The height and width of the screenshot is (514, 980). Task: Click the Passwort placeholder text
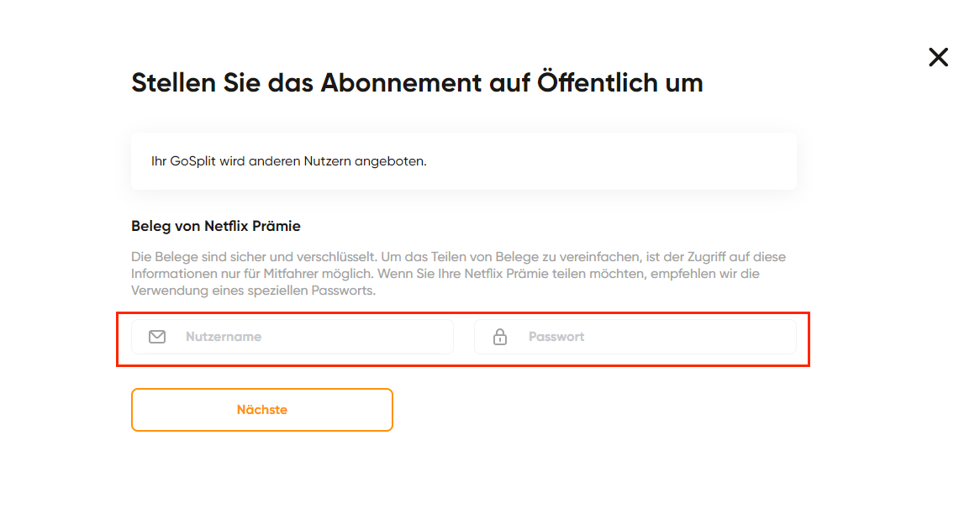pyautogui.click(x=556, y=337)
